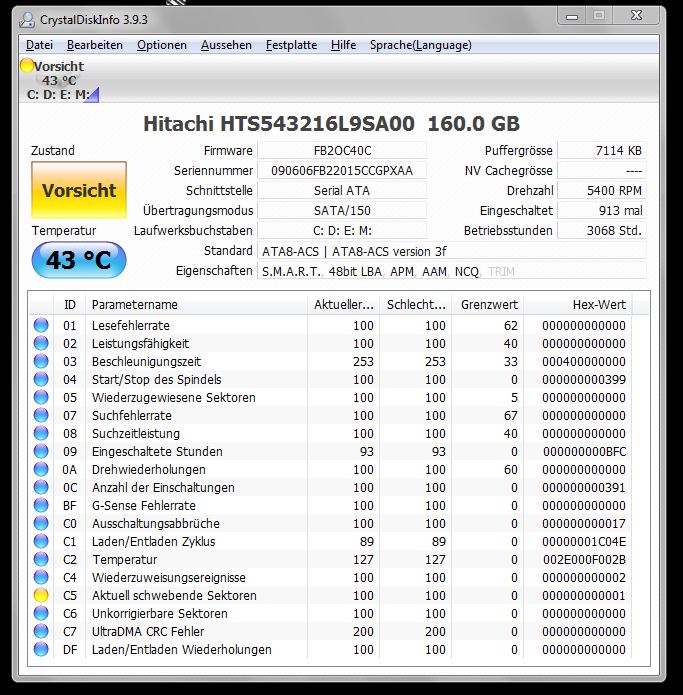Select hex value 00000001C04E

[584, 542]
